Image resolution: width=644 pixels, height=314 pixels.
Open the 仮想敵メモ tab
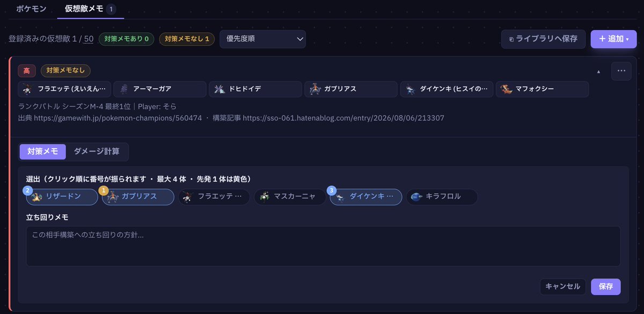[90, 9]
